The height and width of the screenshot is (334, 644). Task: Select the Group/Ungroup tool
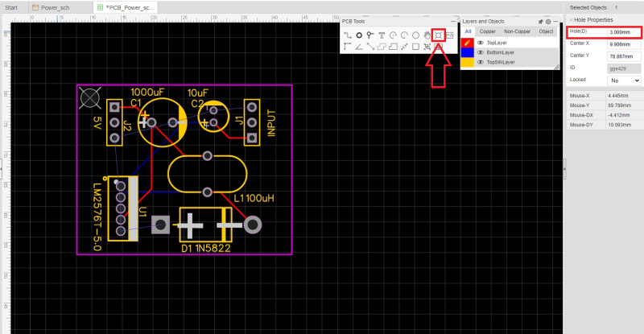(427, 47)
